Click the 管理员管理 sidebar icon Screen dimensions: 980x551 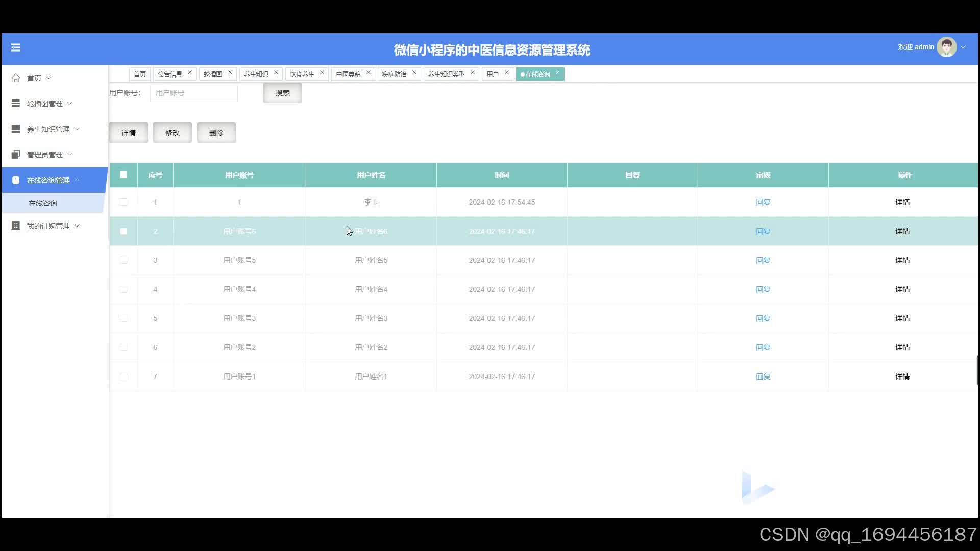16,155
